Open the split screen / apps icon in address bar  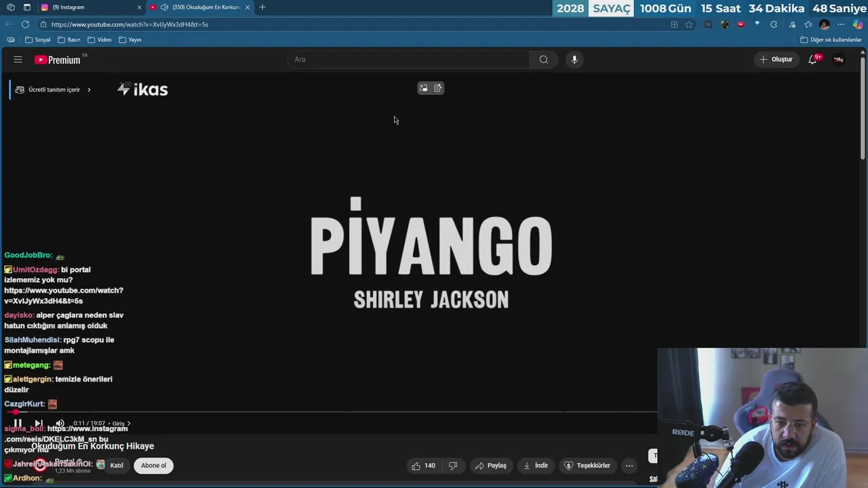[674, 24]
